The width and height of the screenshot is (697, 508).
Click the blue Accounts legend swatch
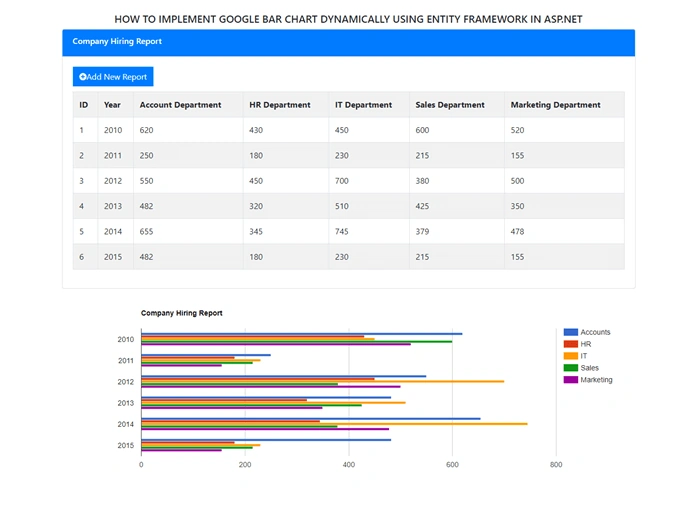tap(571, 332)
